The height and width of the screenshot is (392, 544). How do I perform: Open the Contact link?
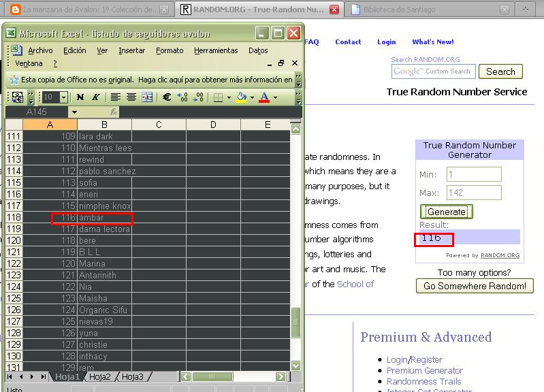click(348, 42)
